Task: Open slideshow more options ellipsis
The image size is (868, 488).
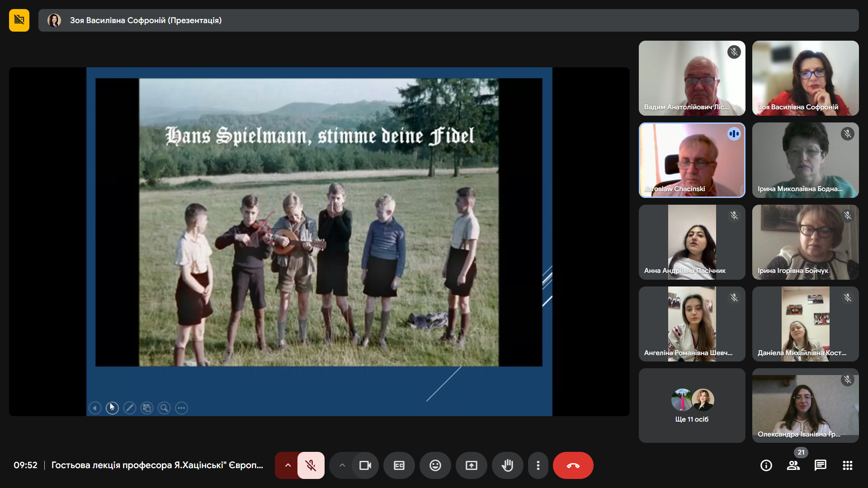Action: click(182, 408)
